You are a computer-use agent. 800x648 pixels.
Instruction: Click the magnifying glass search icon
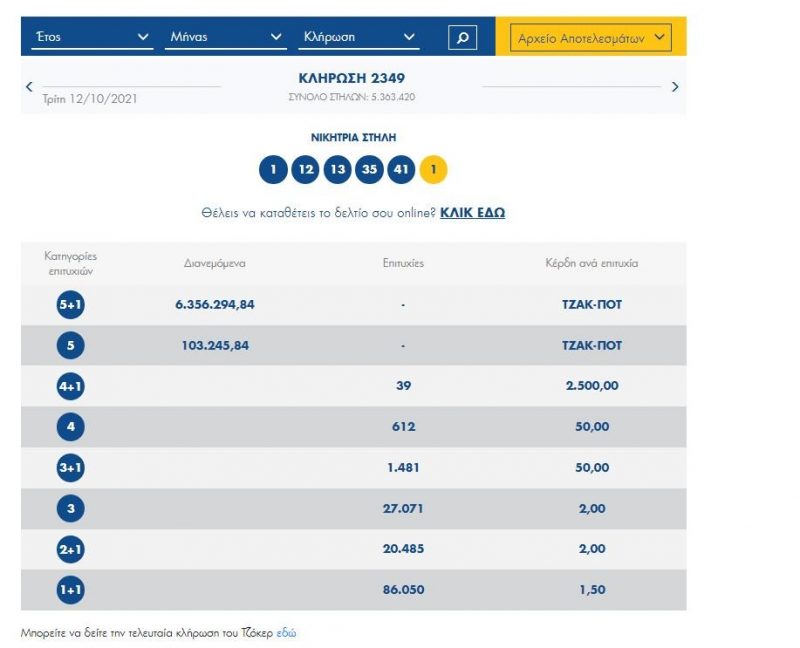pos(462,38)
